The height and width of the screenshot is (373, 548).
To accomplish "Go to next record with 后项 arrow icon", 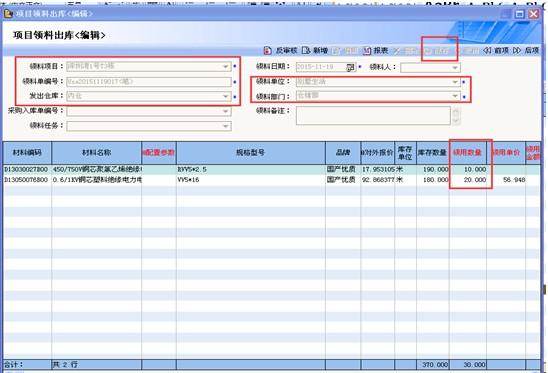I will pyautogui.click(x=517, y=51).
